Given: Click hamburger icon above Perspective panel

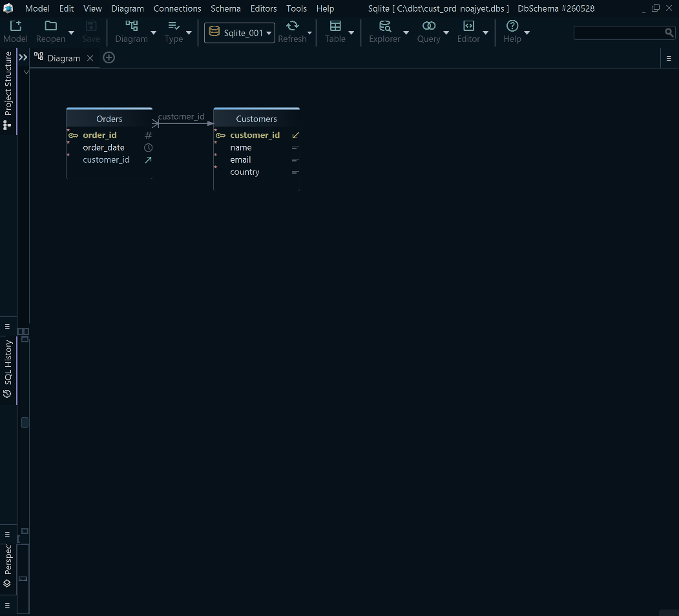Looking at the screenshot, I should 7,534.
